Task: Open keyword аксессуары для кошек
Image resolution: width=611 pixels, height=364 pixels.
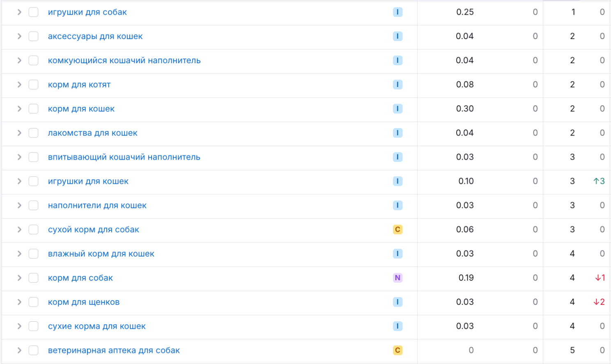Action: tap(95, 37)
